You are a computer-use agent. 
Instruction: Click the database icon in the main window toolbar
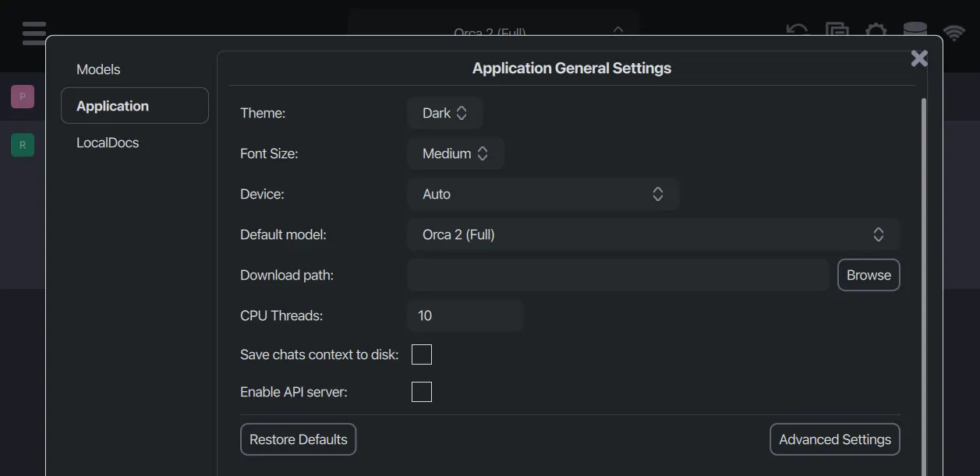click(915, 30)
